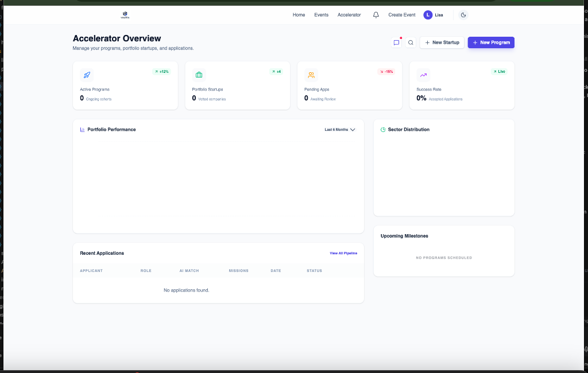Click the trend icon on Success Rate
Viewport: 588px width, 373px height.
[423, 75]
